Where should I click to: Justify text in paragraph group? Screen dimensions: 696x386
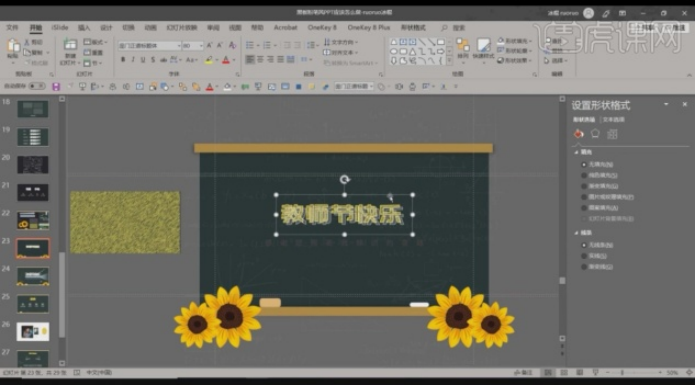coord(281,59)
